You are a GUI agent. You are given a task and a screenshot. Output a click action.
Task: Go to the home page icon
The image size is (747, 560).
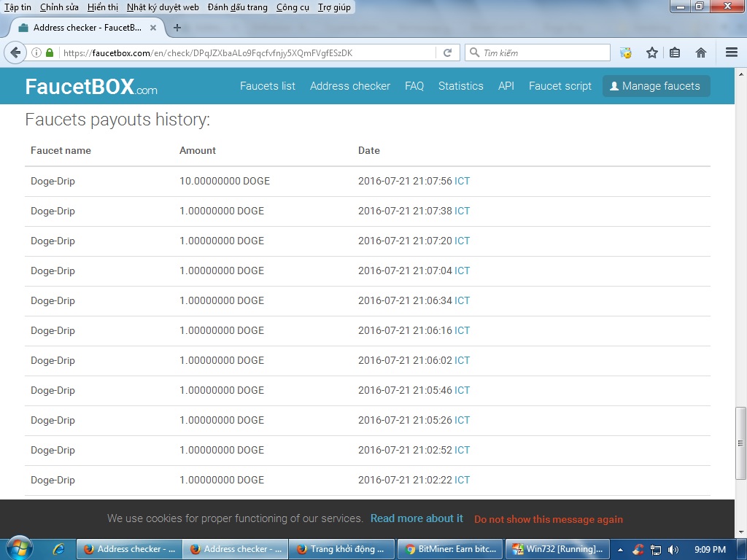click(701, 52)
